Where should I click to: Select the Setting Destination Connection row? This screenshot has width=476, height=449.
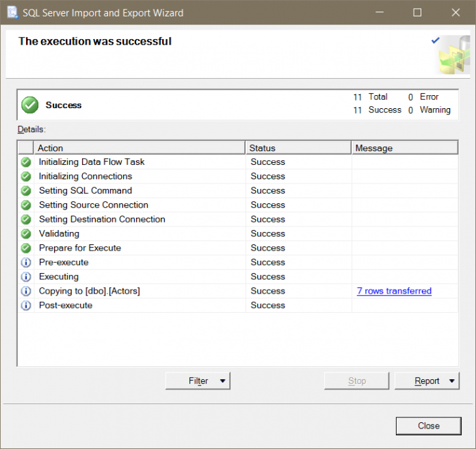(x=102, y=220)
